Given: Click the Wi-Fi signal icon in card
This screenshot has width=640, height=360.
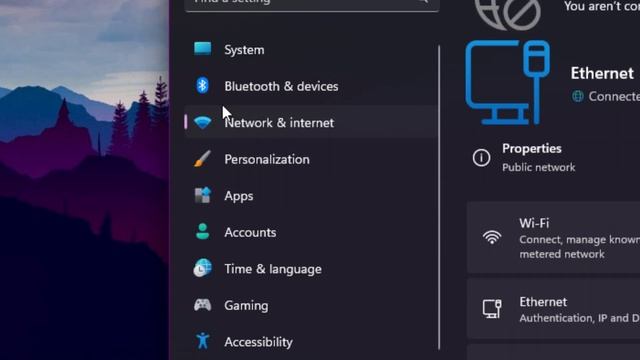Looking at the screenshot, I should click(x=492, y=237).
